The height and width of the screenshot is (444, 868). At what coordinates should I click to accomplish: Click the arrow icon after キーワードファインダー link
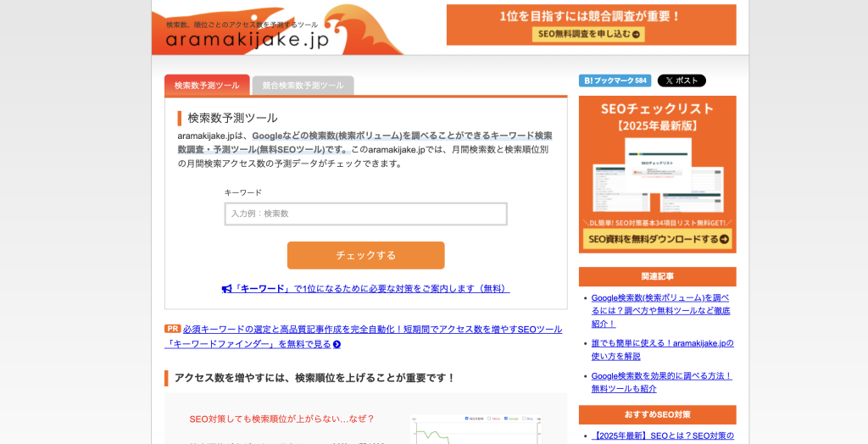[x=337, y=344]
